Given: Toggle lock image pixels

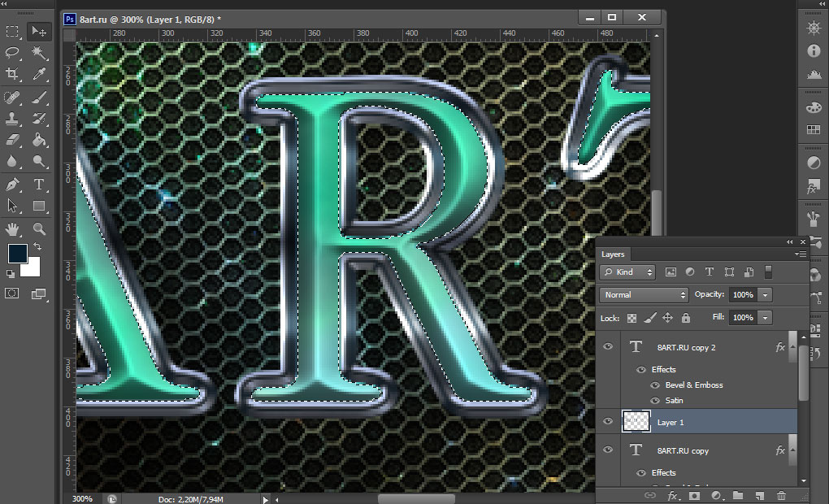Looking at the screenshot, I should 649,318.
